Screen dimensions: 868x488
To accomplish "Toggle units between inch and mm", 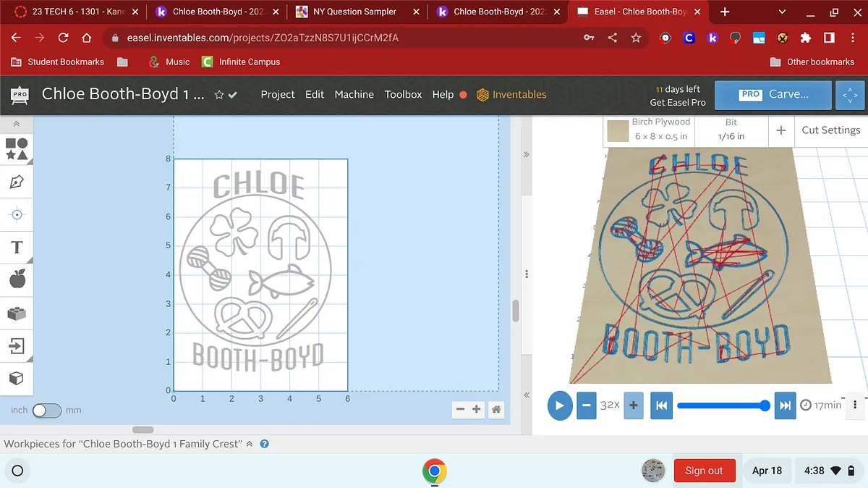I will click(47, 411).
